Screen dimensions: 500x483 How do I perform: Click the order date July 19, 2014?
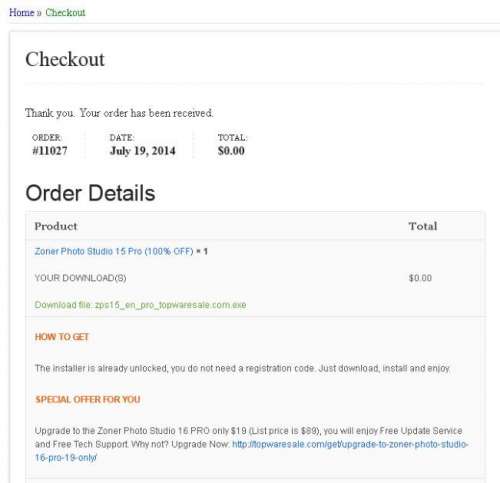pos(142,151)
